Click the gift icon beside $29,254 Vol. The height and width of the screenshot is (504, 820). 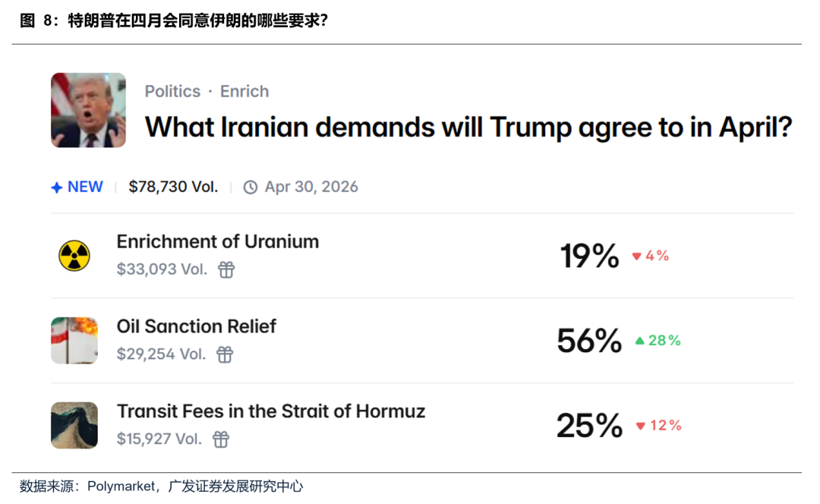coord(225,354)
